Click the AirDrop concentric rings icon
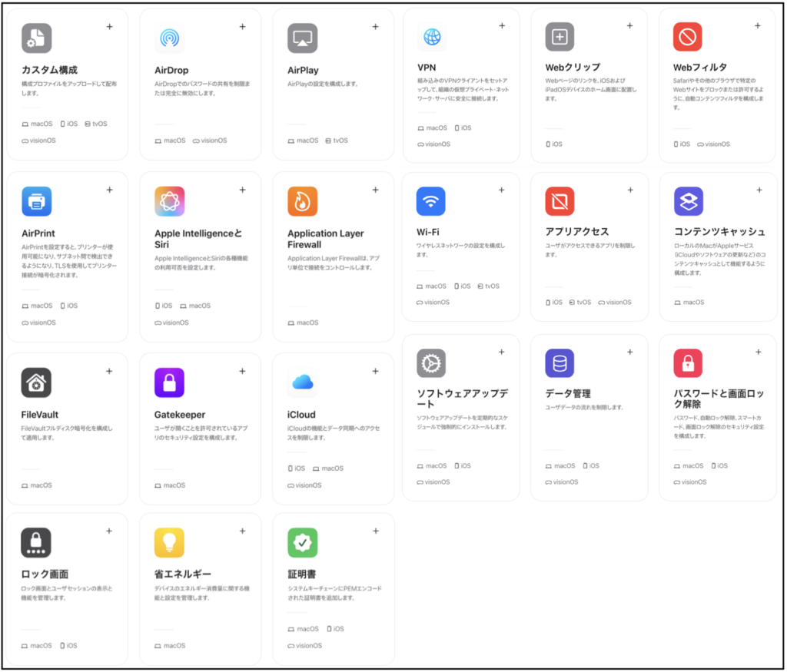The width and height of the screenshot is (787, 672). pos(170,38)
